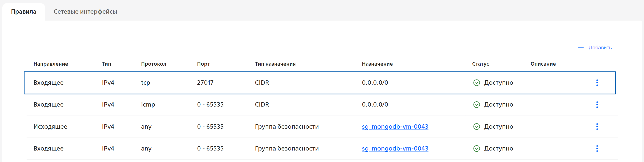This screenshot has height=162, width=644.
Task: Click the Направление column header
Action: [51, 64]
